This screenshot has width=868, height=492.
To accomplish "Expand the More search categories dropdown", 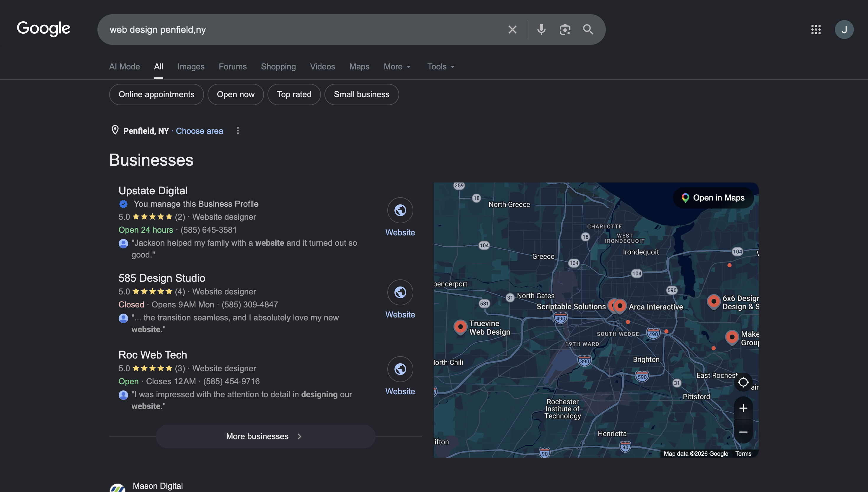I will 397,66.
